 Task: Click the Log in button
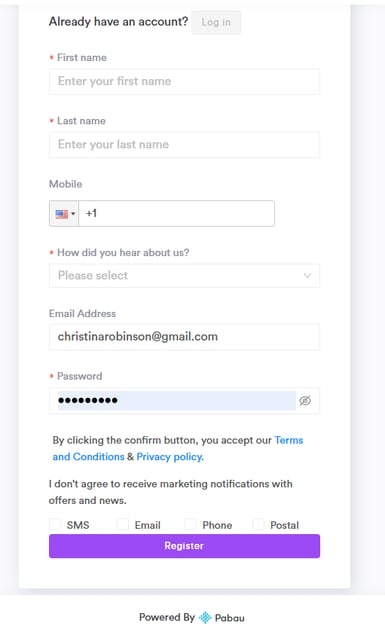pos(216,22)
